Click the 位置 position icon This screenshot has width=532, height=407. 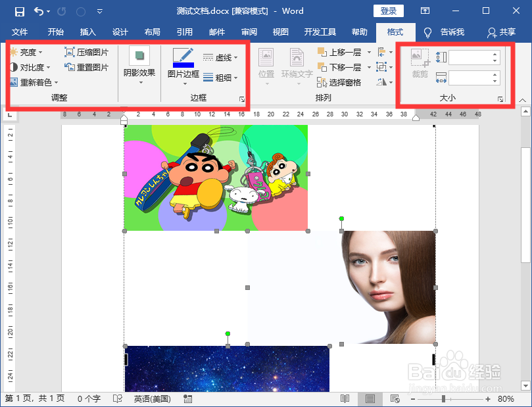tap(266, 57)
